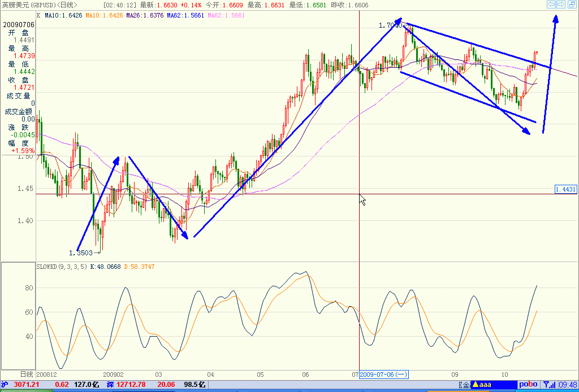
Task: Click the 200902 date axis label
Action: (113, 374)
